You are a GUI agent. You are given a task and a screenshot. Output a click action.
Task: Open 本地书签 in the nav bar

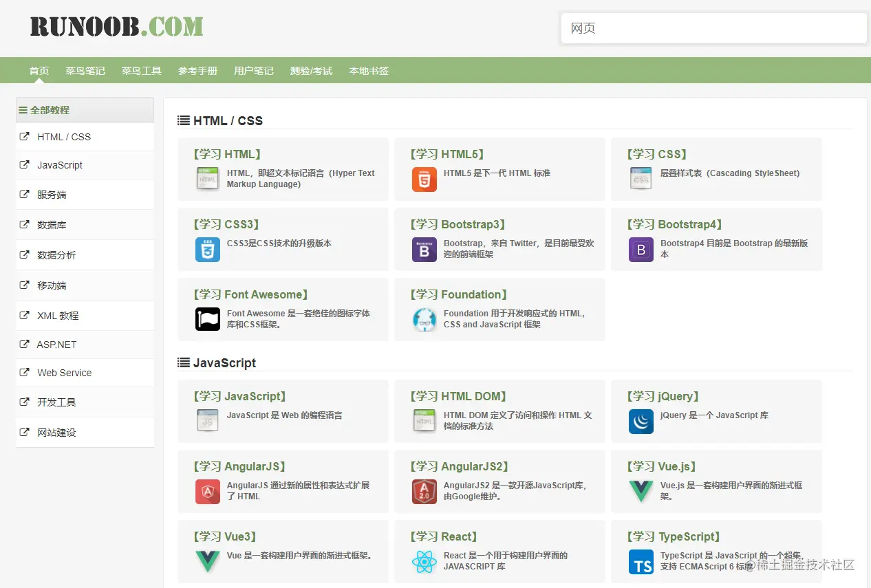(x=369, y=71)
